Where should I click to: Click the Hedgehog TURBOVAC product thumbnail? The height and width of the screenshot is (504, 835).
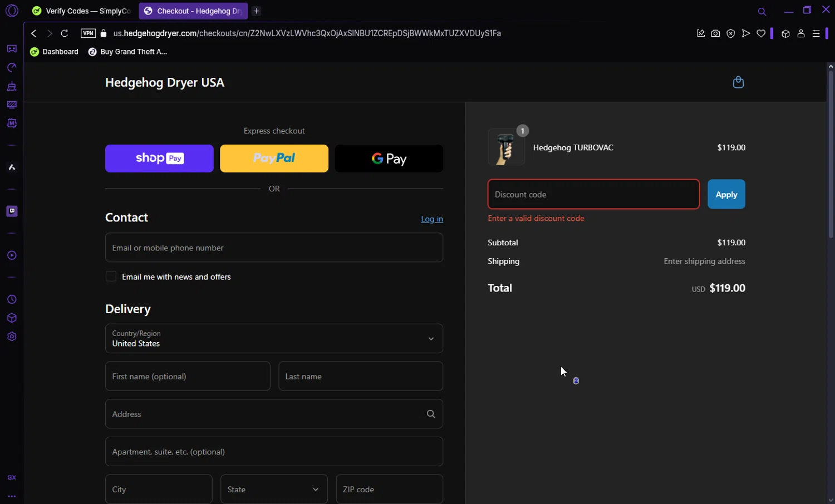507,147
